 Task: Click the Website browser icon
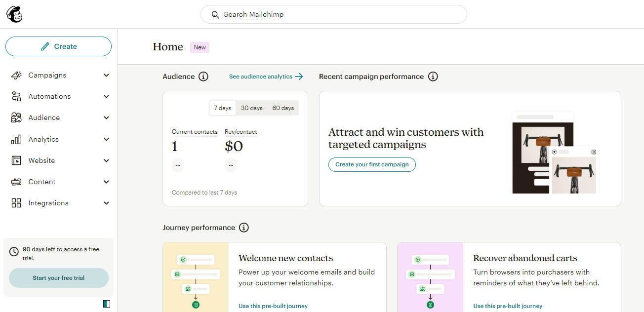[16, 160]
